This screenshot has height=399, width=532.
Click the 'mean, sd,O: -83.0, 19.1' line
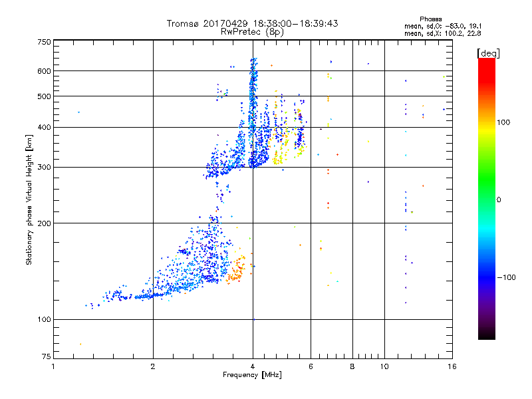click(x=443, y=26)
